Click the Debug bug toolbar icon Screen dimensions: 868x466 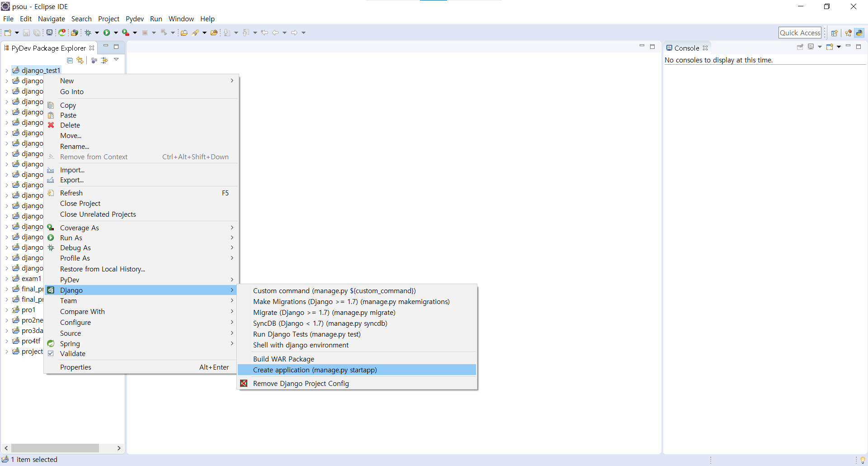[88, 33]
